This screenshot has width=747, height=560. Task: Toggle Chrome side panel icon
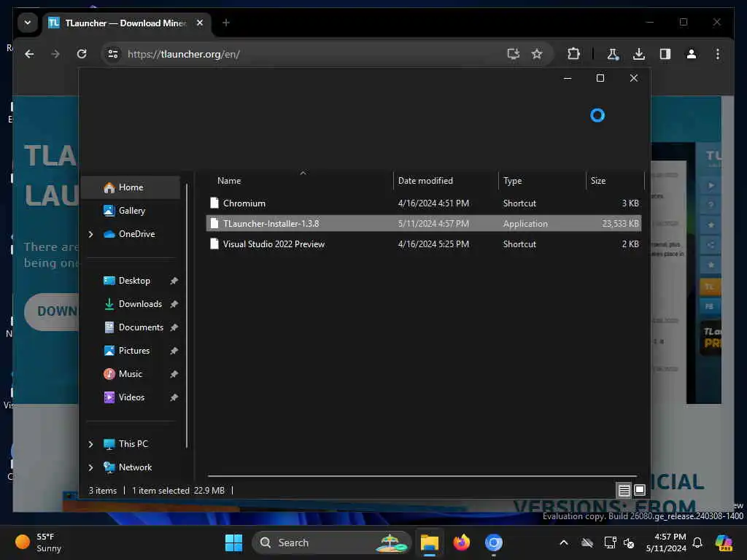(665, 54)
